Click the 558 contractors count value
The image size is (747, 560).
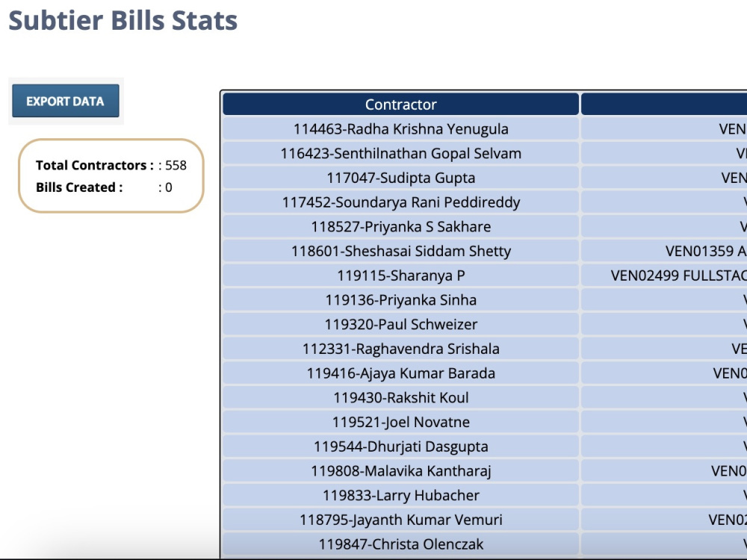176,165
